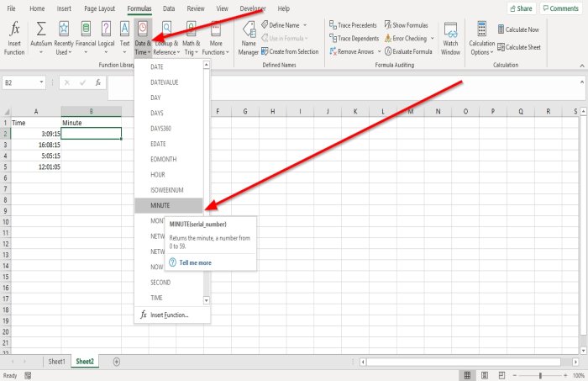Open Calculation Options
Screen dimensions: 588x381
pos(481,38)
